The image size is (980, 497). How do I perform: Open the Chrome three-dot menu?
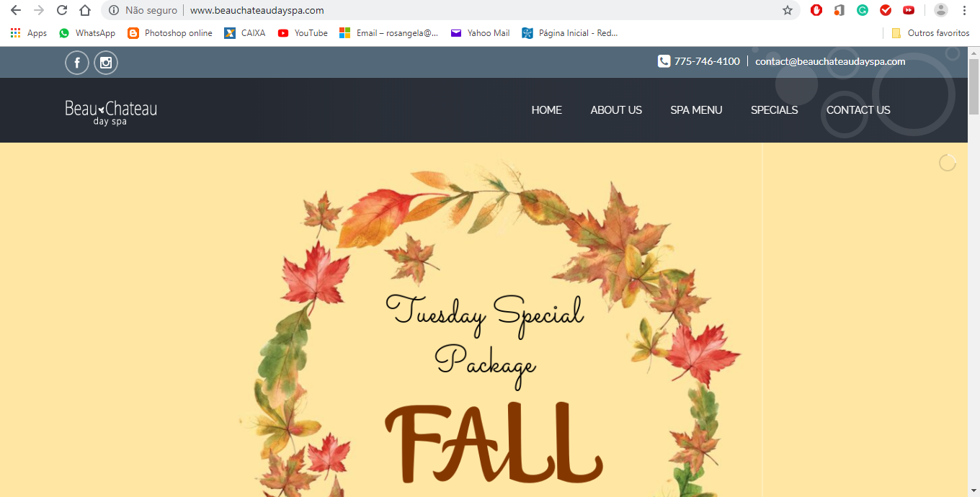[964, 10]
